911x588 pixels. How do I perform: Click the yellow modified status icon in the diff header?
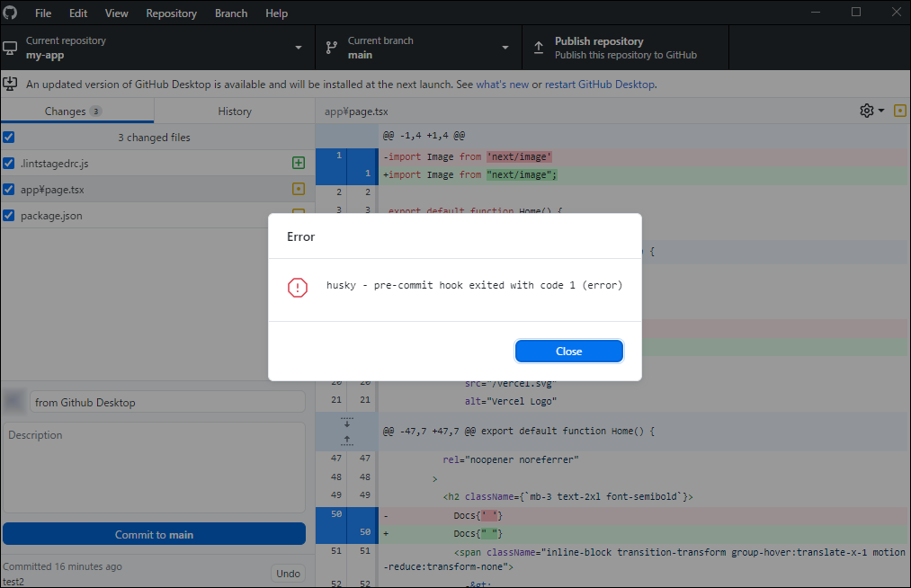(x=899, y=111)
